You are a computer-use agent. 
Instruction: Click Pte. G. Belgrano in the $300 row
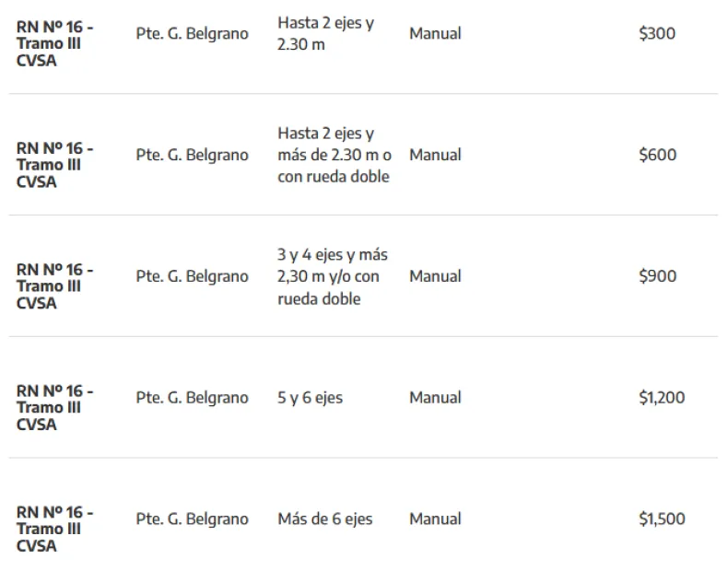192,34
